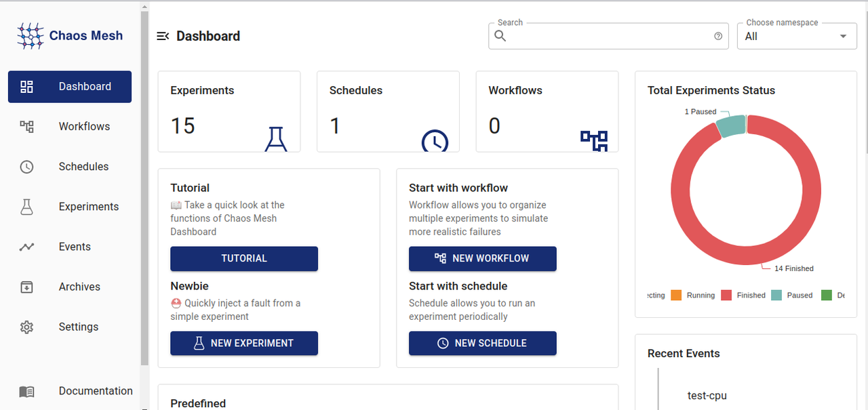Open Settings from the sidebar
Image resolution: width=868 pixels, height=410 pixels.
[x=70, y=327]
